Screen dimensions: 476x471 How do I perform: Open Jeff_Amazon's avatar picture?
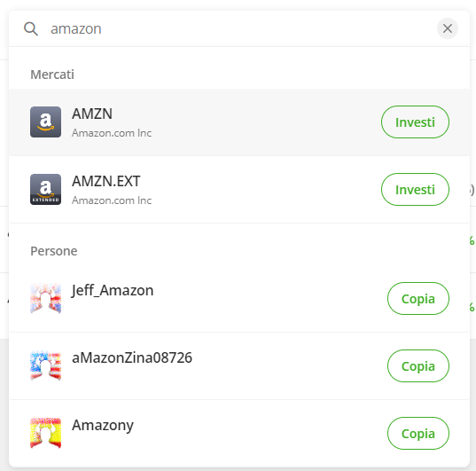pos(45,298)
